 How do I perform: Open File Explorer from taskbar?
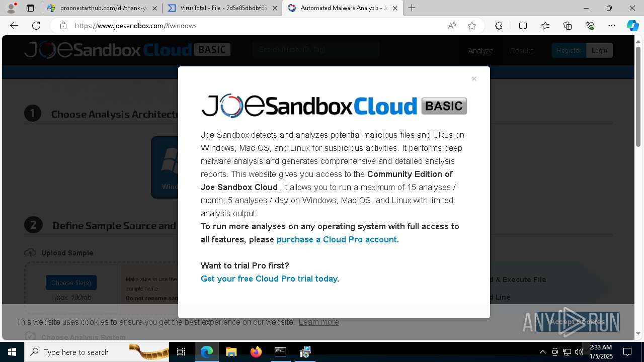pos(231,352)
